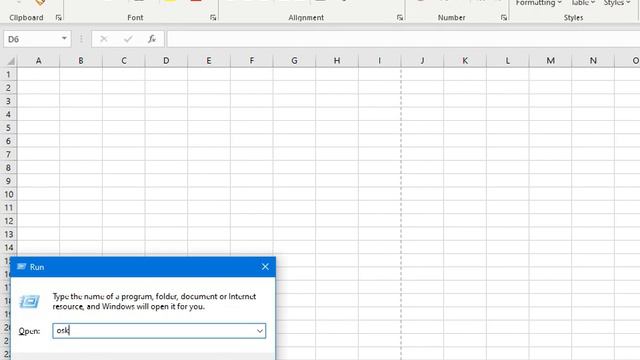Image resolution: width=640 pixels, height=360 pixels.
Task: Click the formula bar Cancel X icon
Action: point(104,39)
